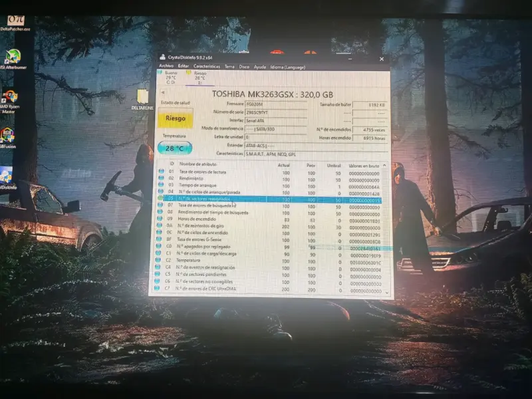Click the Interfaz Serial ATA field
This screenshot has width=532, height=399.
276,120
